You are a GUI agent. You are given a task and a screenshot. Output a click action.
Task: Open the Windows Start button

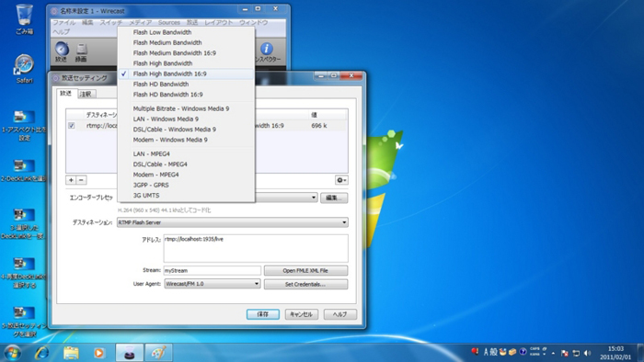point(12,353)
